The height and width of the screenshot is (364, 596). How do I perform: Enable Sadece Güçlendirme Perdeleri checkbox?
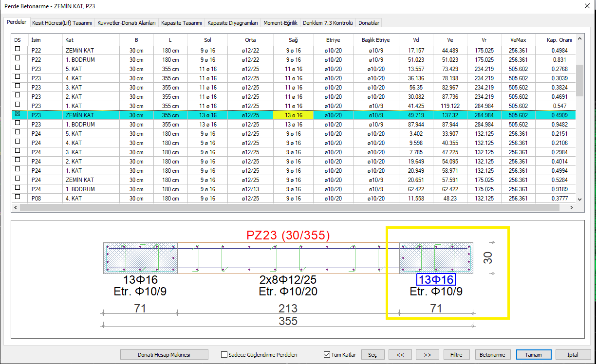(x=224, y=355)
